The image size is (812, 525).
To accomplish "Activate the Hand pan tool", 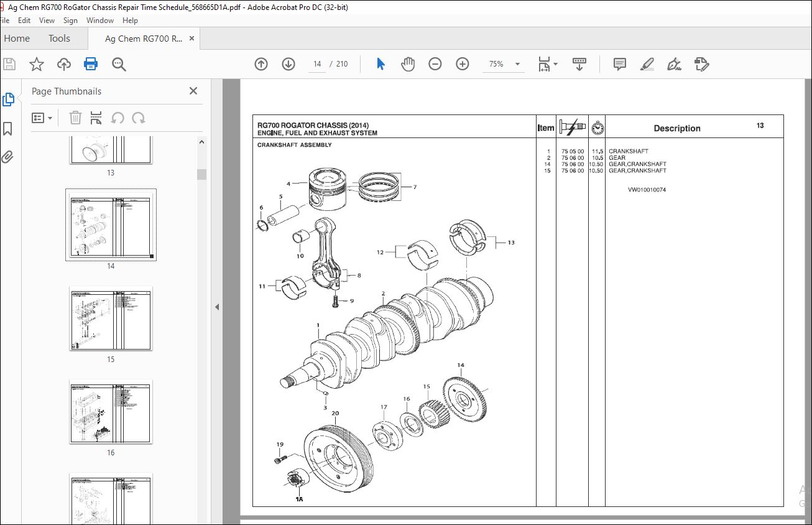I will point(408,64).
